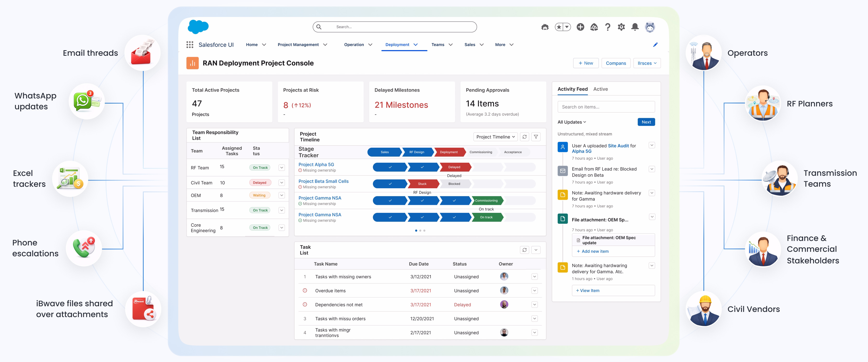Open the Project Timeline view dropdown
Image resolution: width=868 pixels, height=362 pixels.
(495, 137)
